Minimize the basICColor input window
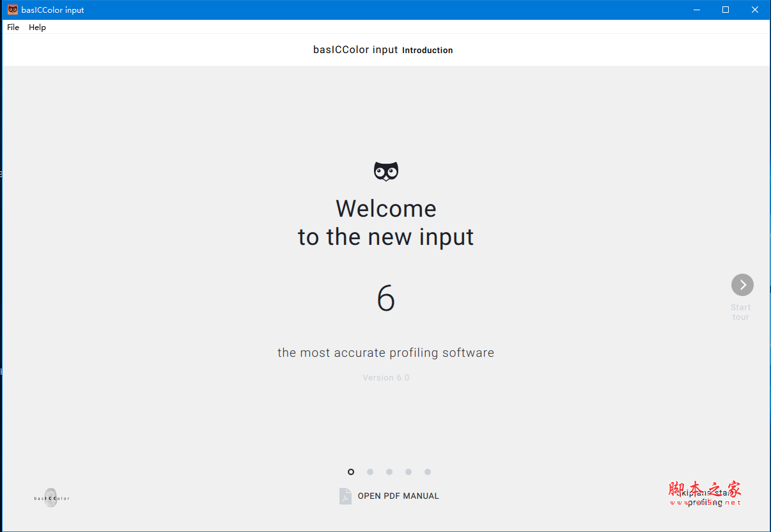 click(x=696, y=10)
